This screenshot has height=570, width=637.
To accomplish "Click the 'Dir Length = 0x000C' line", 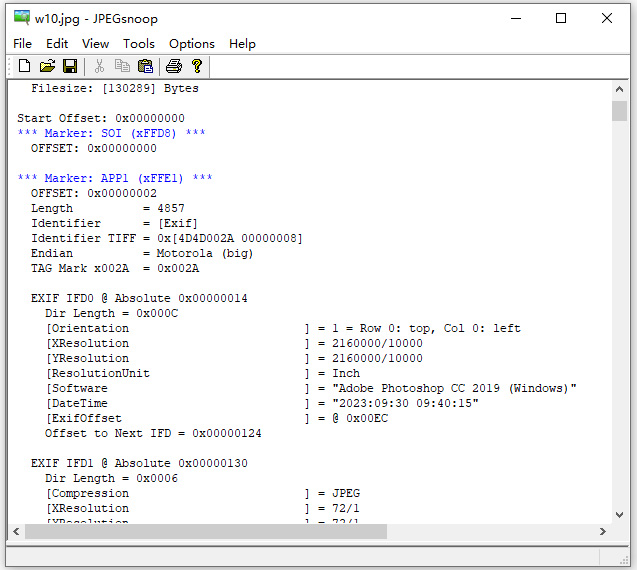I will coord(112,313).
